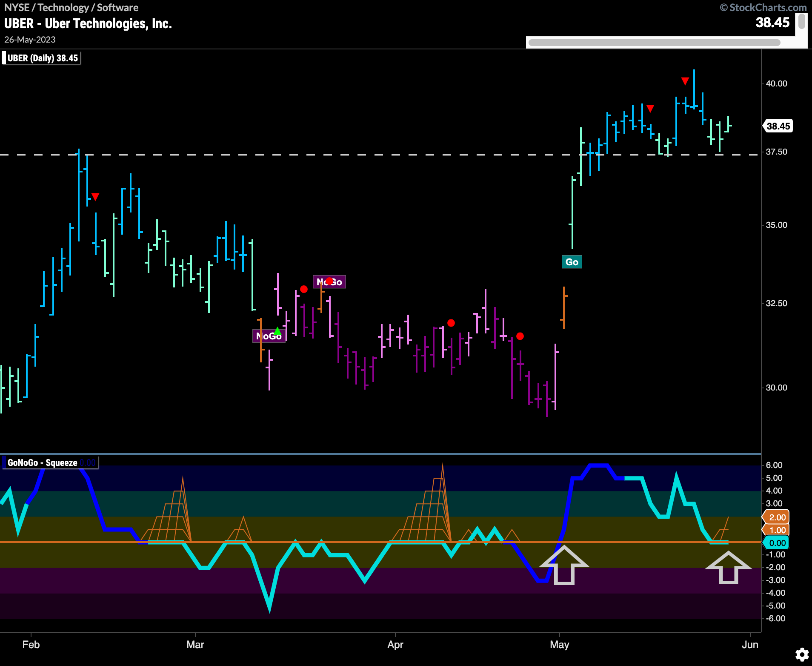This screenshot has width=812, height=666.
Task: Click the May label on the time axis
Action: pos(559,645)
